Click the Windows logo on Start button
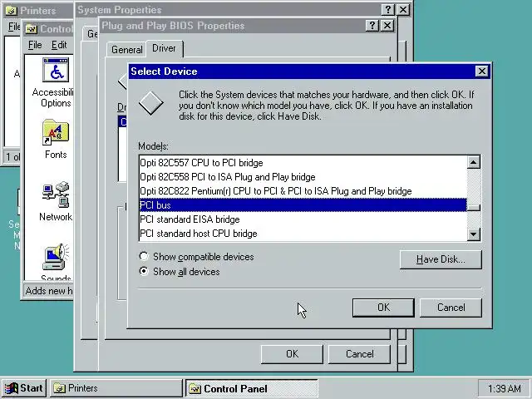532x399 pixels. 12,388
